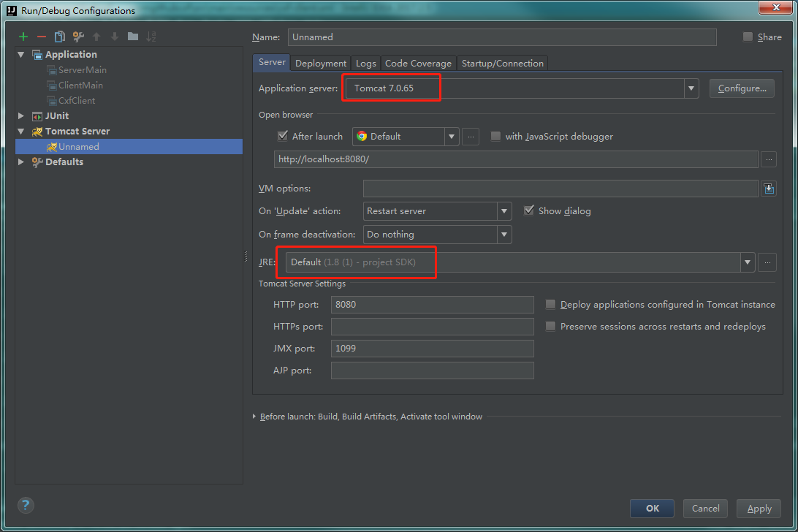Click the Cancel button
This screenshot has width=798, height=532.
705,508
